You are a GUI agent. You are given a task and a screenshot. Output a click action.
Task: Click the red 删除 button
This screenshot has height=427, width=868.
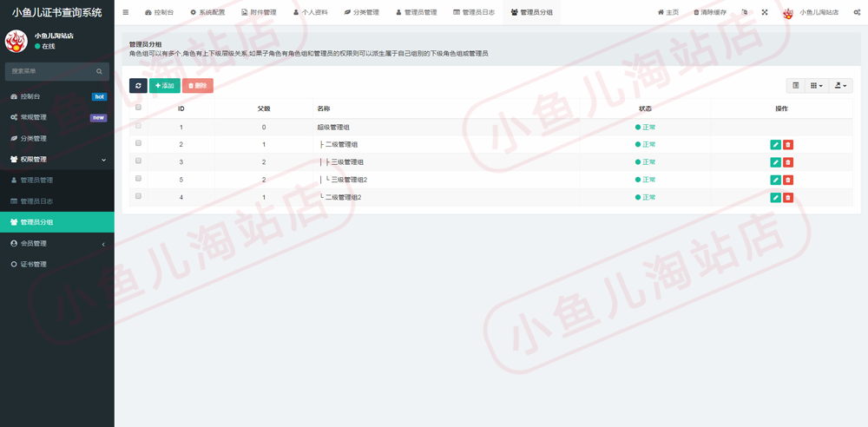click(198, 86)
